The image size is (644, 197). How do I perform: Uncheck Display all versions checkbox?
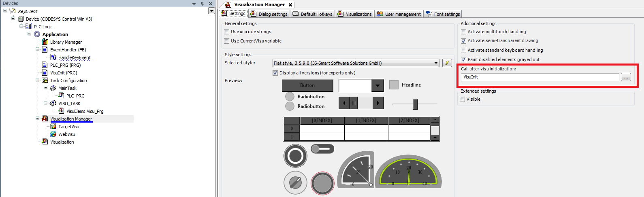click(275, 73)
